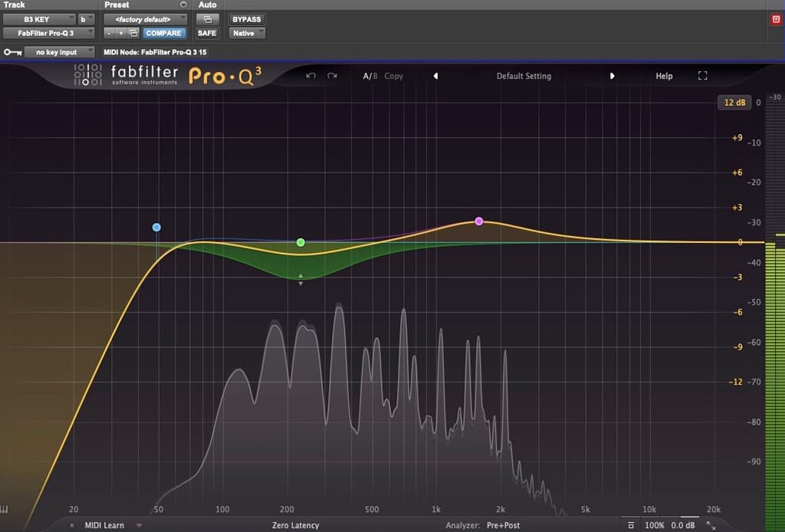
Task: Click the -12 gain scale label
Action: tap(736, 382)
